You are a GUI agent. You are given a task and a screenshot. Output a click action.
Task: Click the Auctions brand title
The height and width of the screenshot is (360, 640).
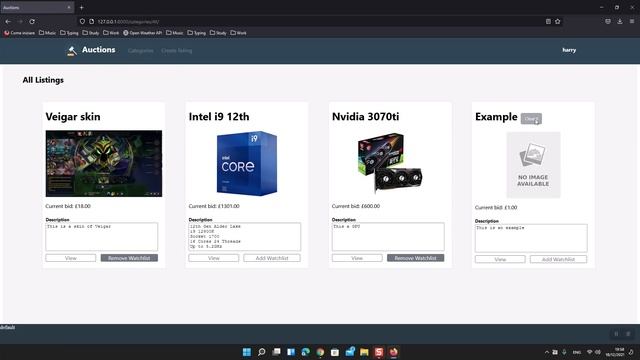(98, 50)
